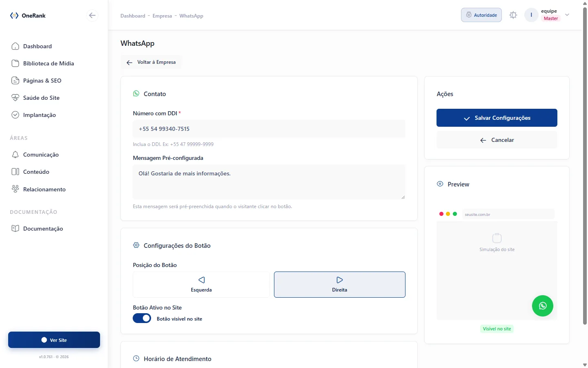The height and width of the screenshot is (368, 588).
Task: Click the seusite.com.br preview address bar
Action: [508, 214]
